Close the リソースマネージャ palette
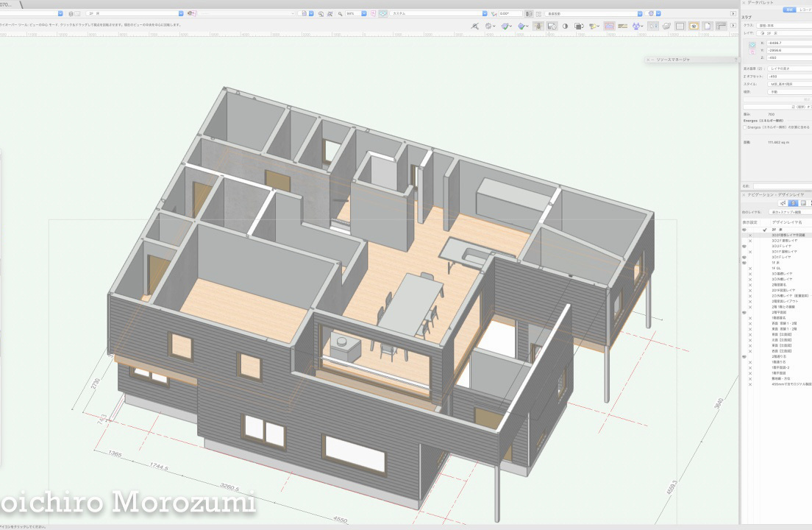 click(649, 59)
